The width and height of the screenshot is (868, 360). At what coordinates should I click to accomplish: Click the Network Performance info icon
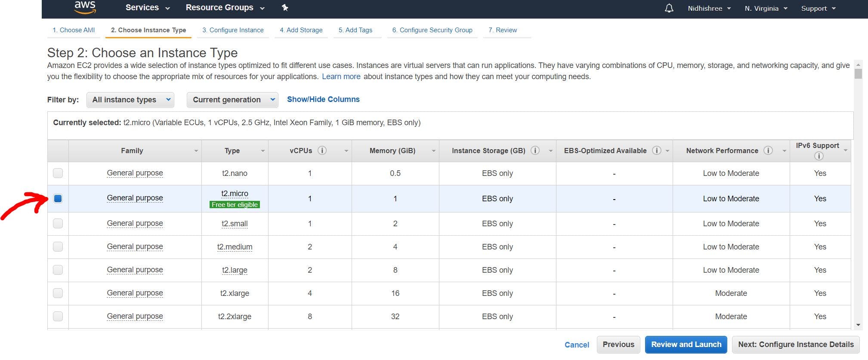768,151
